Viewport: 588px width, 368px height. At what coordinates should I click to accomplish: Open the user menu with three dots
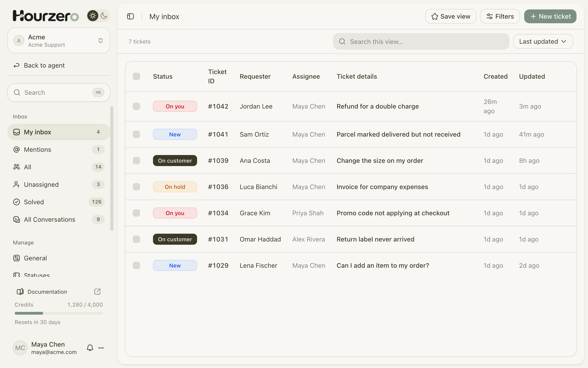coord(101,348)
